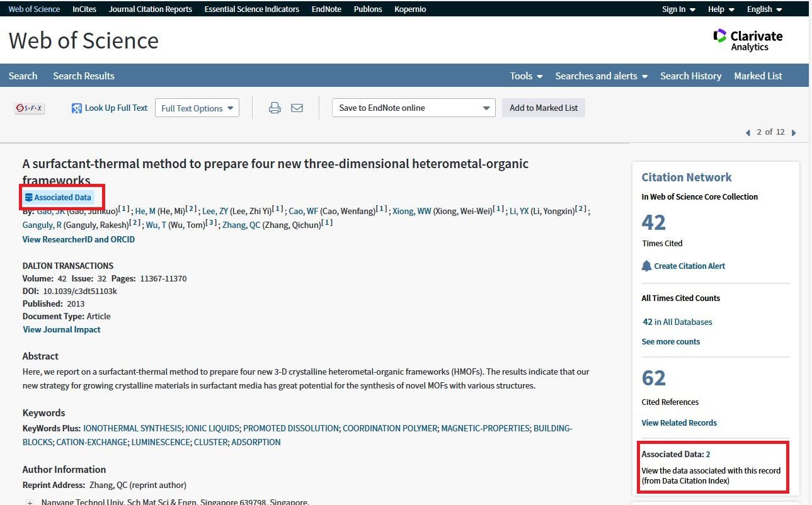Click See more counts link
Viewport: 812px width, 505px height.
click(x=670, y=341)
